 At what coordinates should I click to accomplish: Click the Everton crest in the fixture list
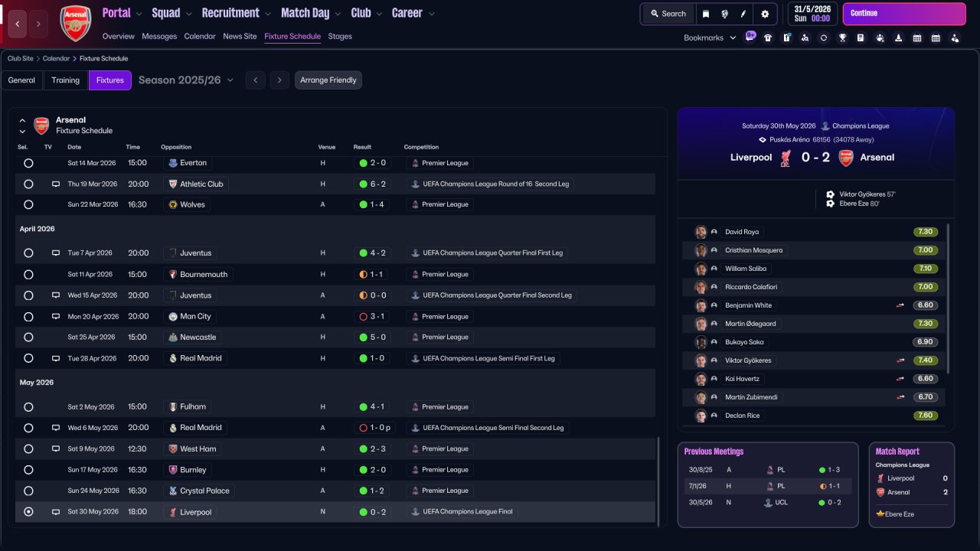coord(173,163)
